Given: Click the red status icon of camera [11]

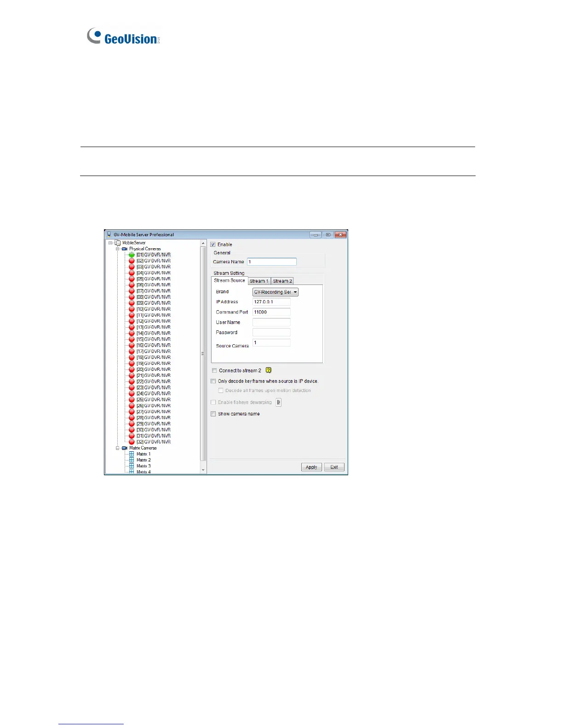Looking at the screenshot, I should click(132, 315).
